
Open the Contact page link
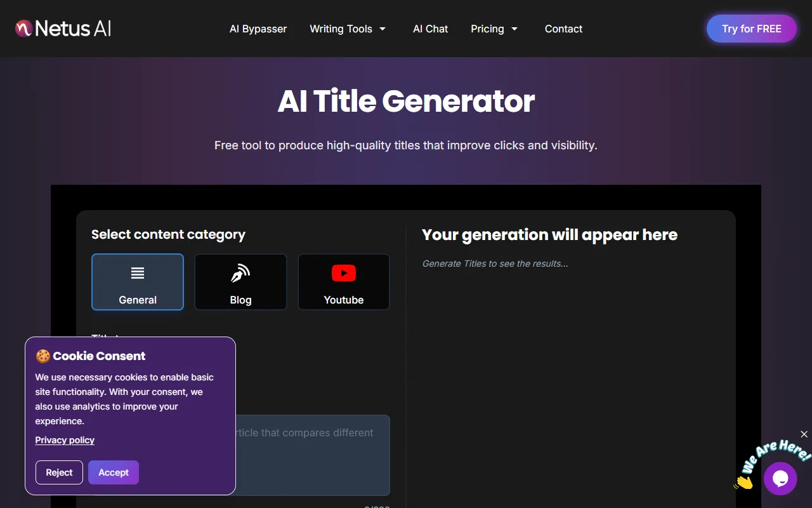coord(563,29)
